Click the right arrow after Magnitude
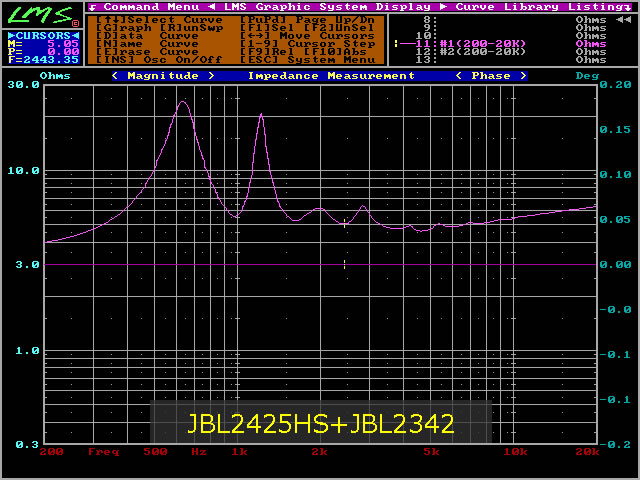The image size is (640, 480). coord(211,76)
